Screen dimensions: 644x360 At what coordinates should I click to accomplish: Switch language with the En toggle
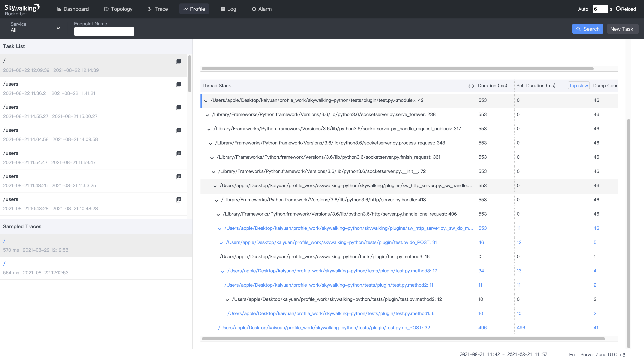(572, 354)
